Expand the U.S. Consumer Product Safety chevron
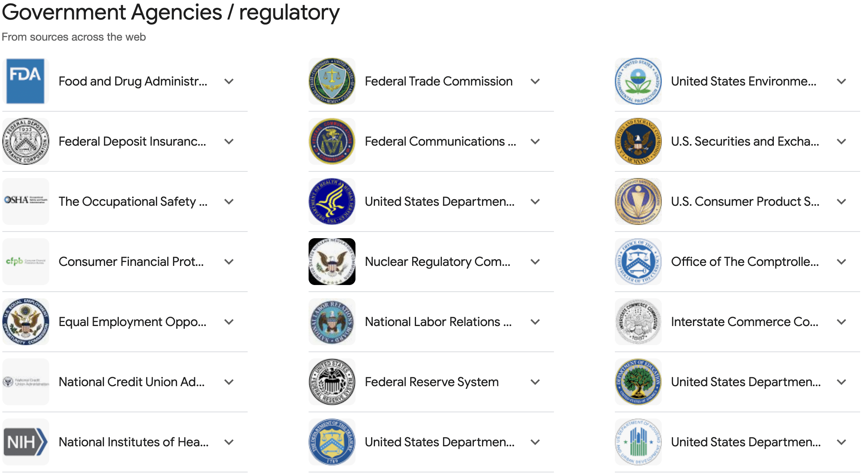Screen dimensions: 868x474 (842, 201)
